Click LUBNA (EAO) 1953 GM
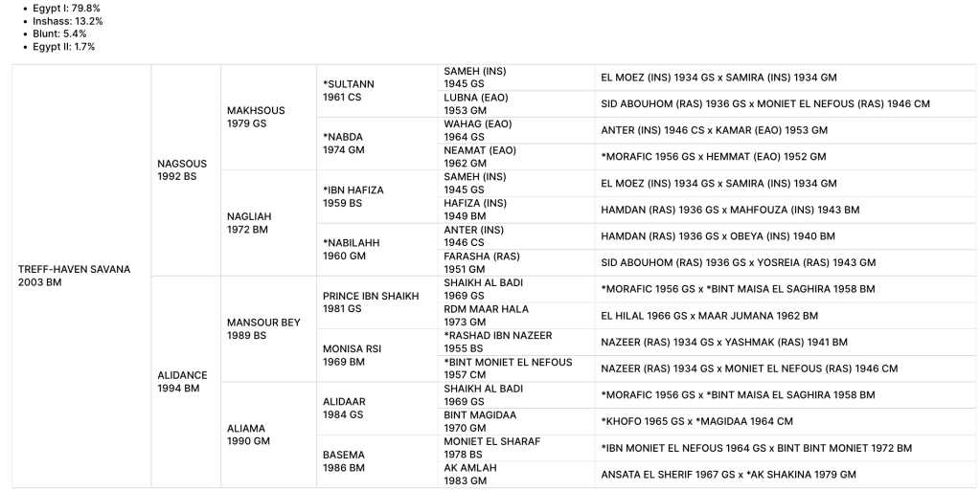This screenshot has height=491, width=980. pos(475,103)
